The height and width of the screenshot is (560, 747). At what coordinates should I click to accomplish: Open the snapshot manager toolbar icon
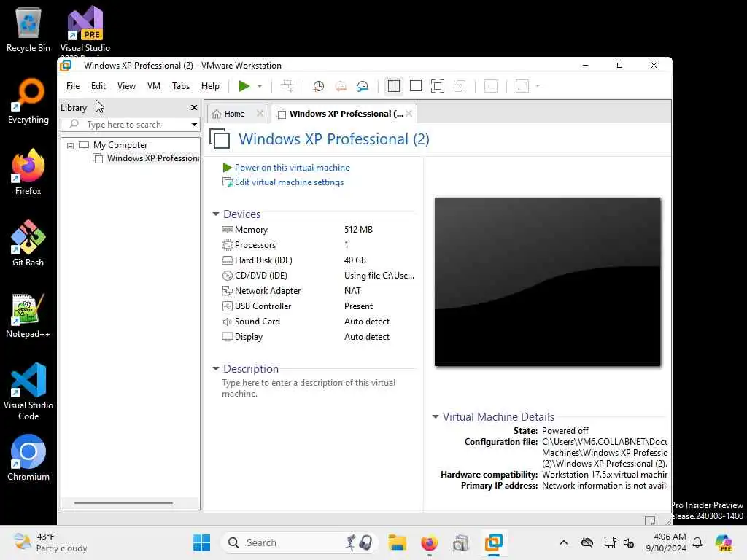363,86
